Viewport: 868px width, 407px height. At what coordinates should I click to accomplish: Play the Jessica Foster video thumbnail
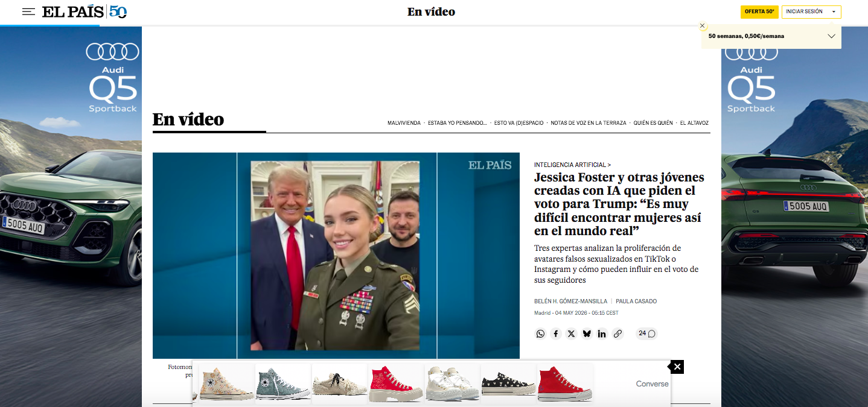(336, 256)
